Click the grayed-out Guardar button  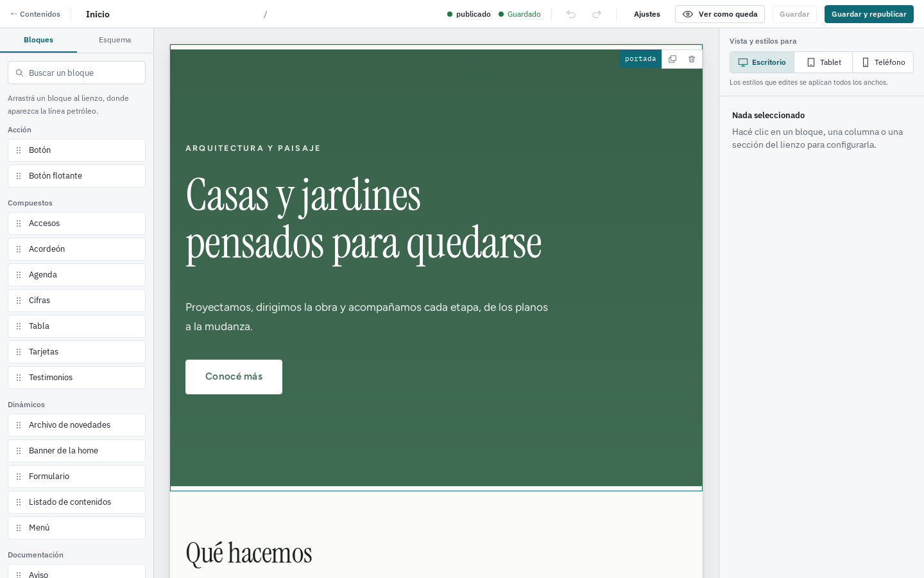pos(794,14)
